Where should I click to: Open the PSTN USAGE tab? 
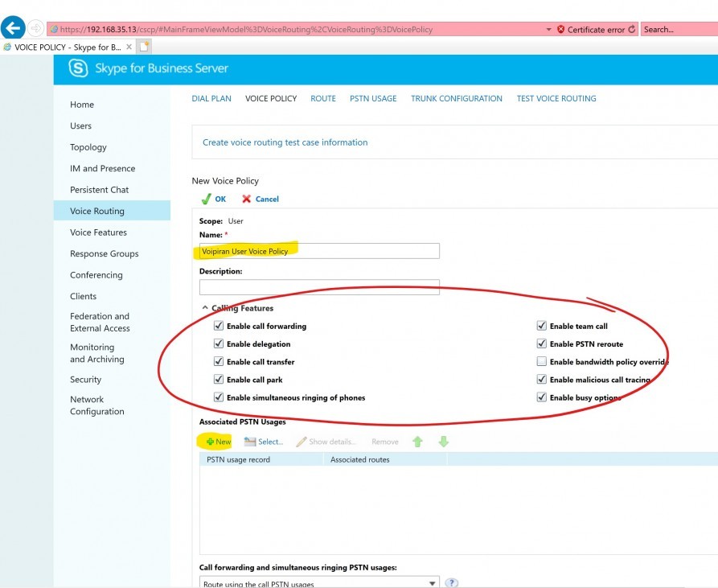pos(373,98)
